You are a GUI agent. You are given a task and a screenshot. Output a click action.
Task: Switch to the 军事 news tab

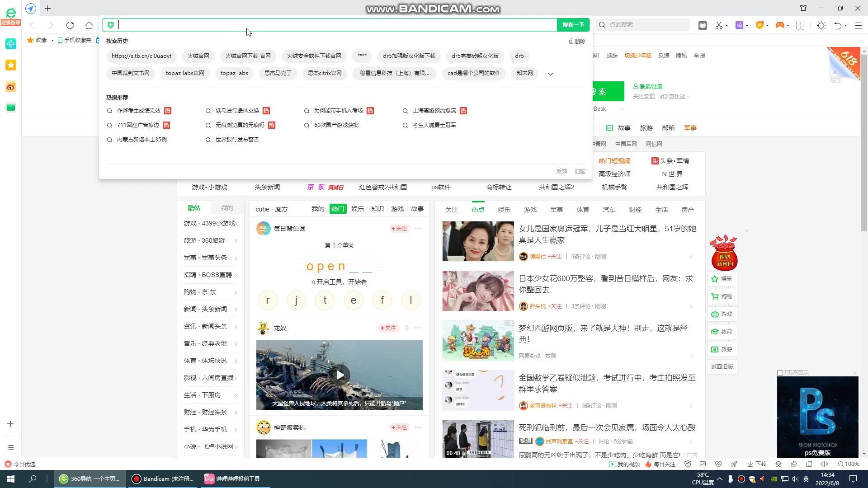[x=557, y=210]
